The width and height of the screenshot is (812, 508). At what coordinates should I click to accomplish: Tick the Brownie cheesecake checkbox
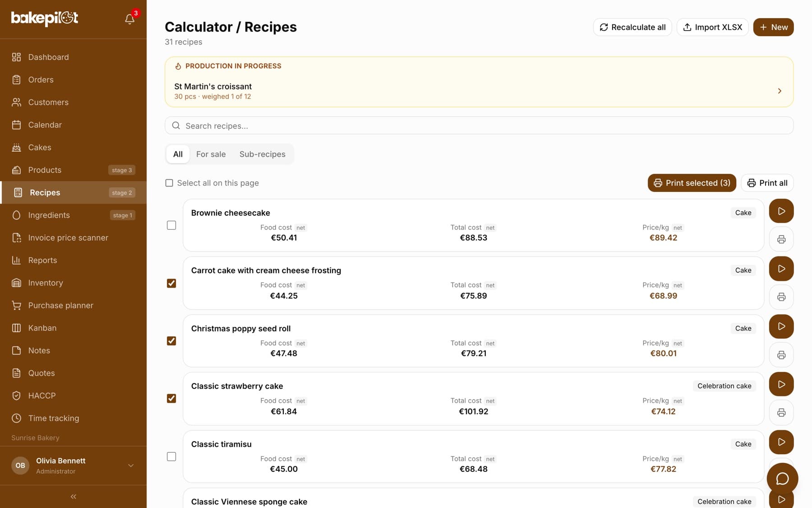click(171, 225)
